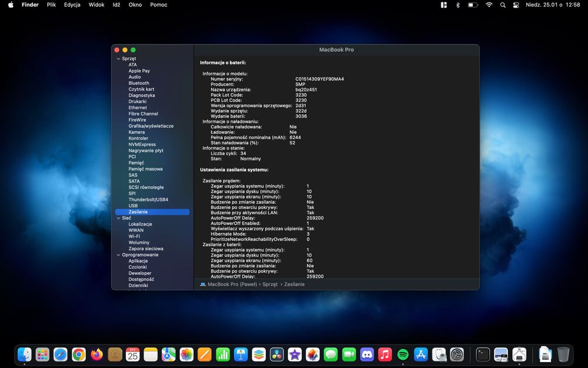Collapse the Oprogramowanie section chevron

click(x=119, y=255)
